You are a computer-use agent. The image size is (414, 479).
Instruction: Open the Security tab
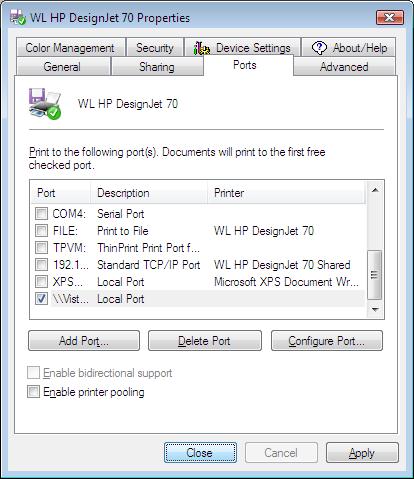pyautogui.click(x=155, y=48)
